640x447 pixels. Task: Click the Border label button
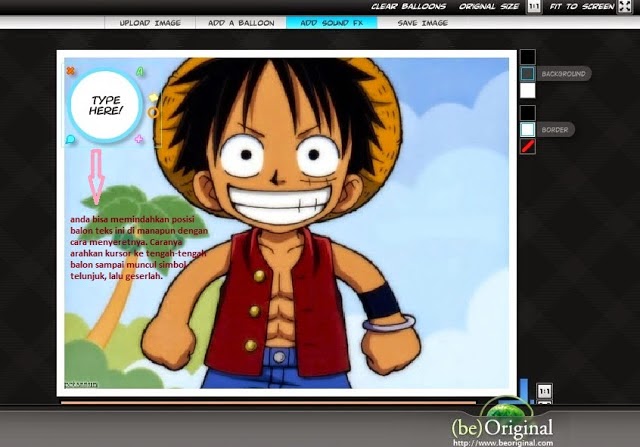pos(555,129)
